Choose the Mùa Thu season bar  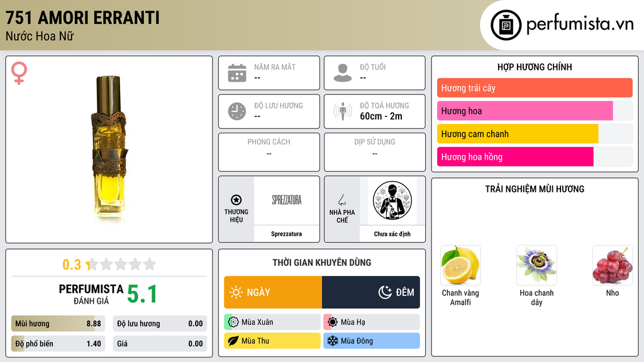pyautogui.click(x=272, y=341)
